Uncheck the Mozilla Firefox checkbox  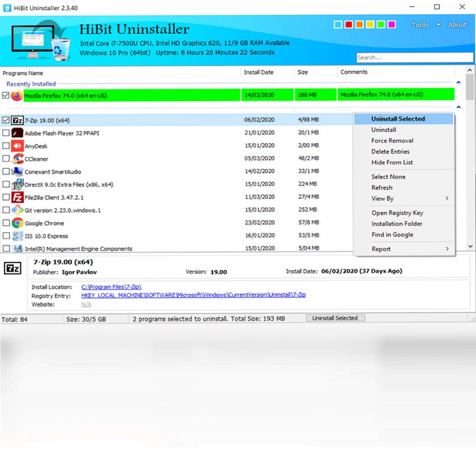(x=6, y=95)
